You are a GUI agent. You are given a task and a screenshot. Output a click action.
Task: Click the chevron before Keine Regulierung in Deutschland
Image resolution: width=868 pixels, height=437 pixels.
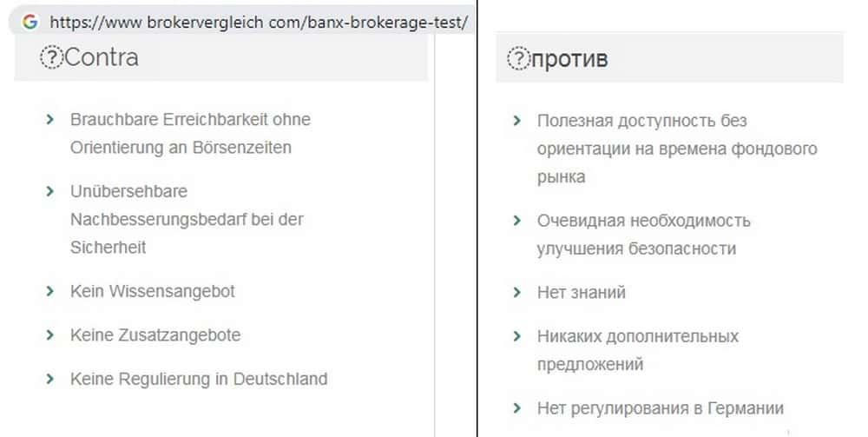tap(50, 379)
